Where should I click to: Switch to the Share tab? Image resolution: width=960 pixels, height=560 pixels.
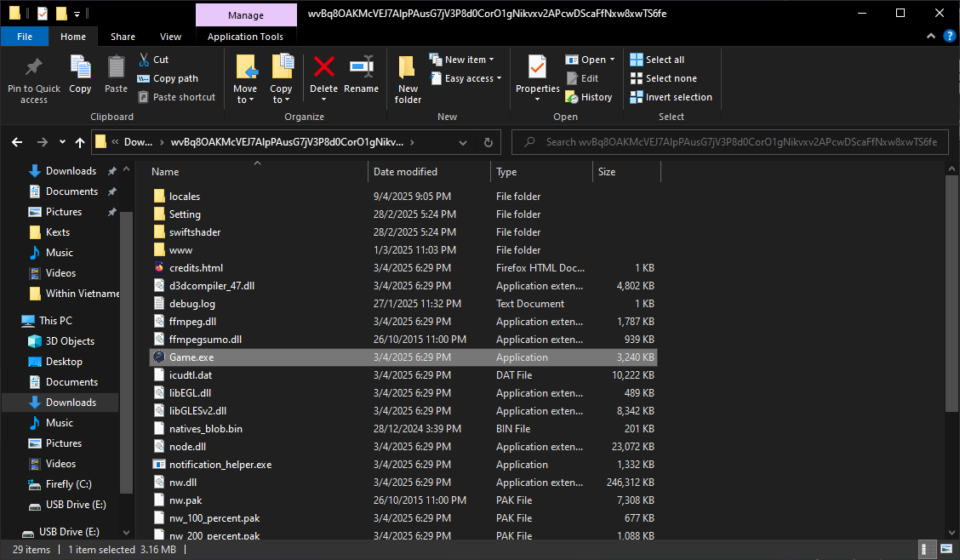point(123,37)
